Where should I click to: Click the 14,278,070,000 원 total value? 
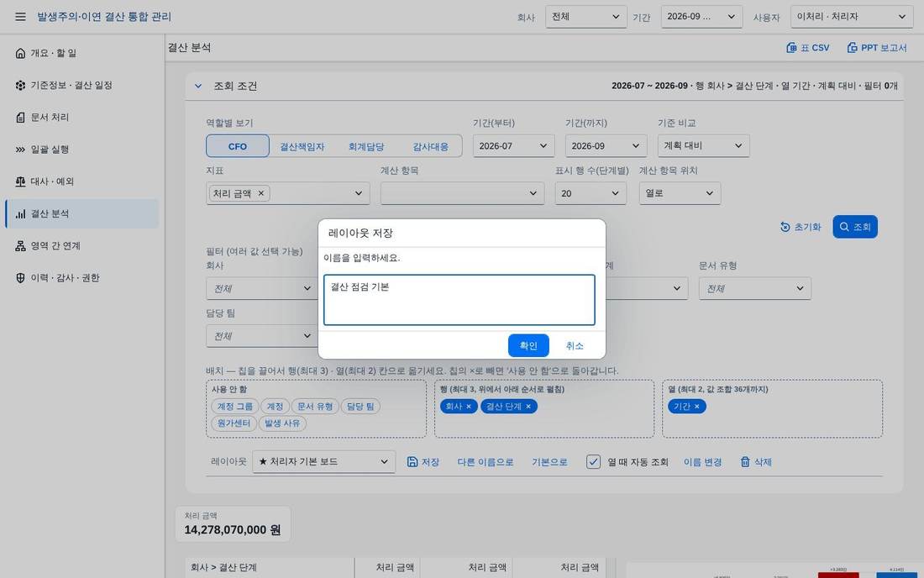pos(232,529)
